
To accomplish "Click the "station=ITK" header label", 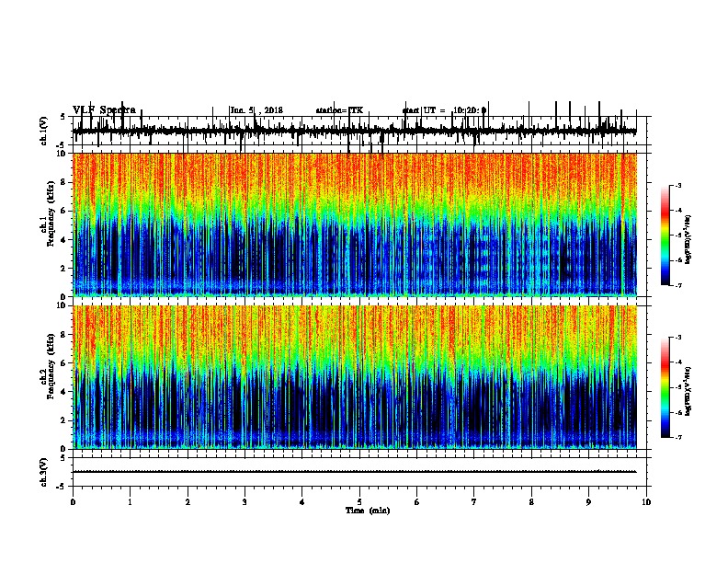I will [x=339, y=110].
